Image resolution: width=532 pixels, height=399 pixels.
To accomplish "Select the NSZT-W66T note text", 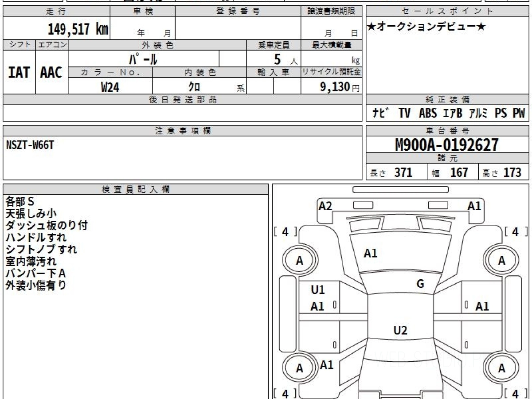I will tap(30, 144).
